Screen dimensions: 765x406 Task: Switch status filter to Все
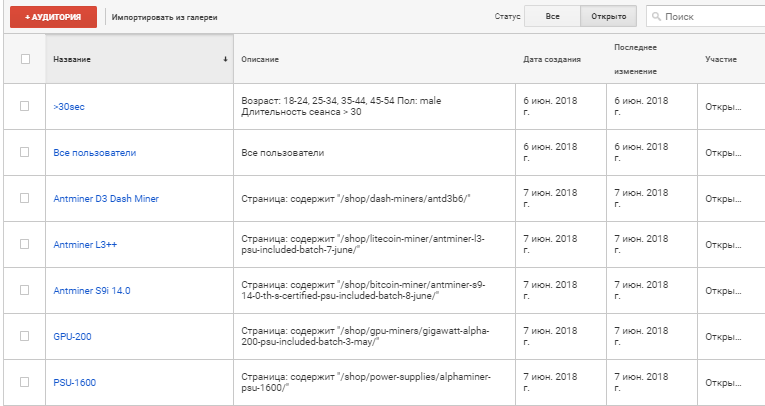tap(552, 17)
